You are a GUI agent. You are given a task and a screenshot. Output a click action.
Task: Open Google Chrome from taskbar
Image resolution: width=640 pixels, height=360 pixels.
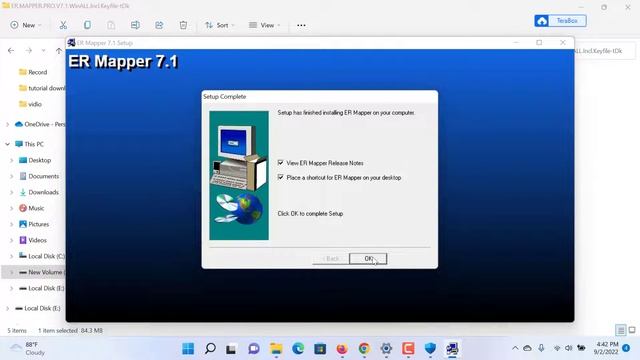coord(364,349)
